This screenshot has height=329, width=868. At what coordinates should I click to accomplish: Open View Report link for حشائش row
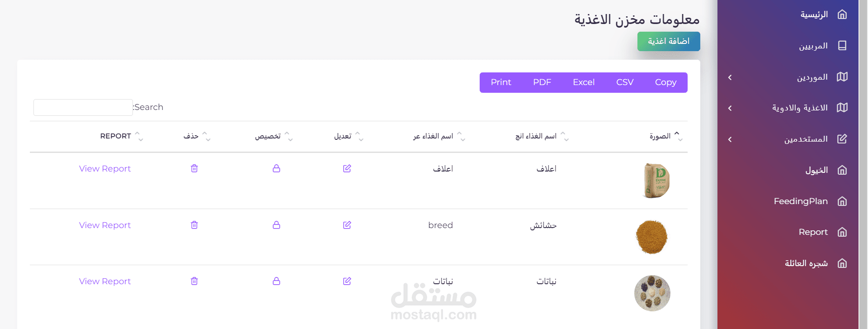click(105, 225)
